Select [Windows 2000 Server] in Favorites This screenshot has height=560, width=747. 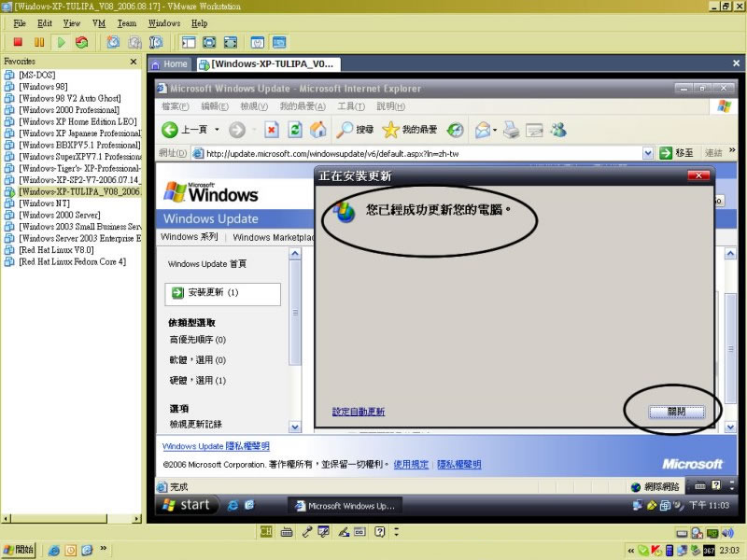(x=60, y=215)
